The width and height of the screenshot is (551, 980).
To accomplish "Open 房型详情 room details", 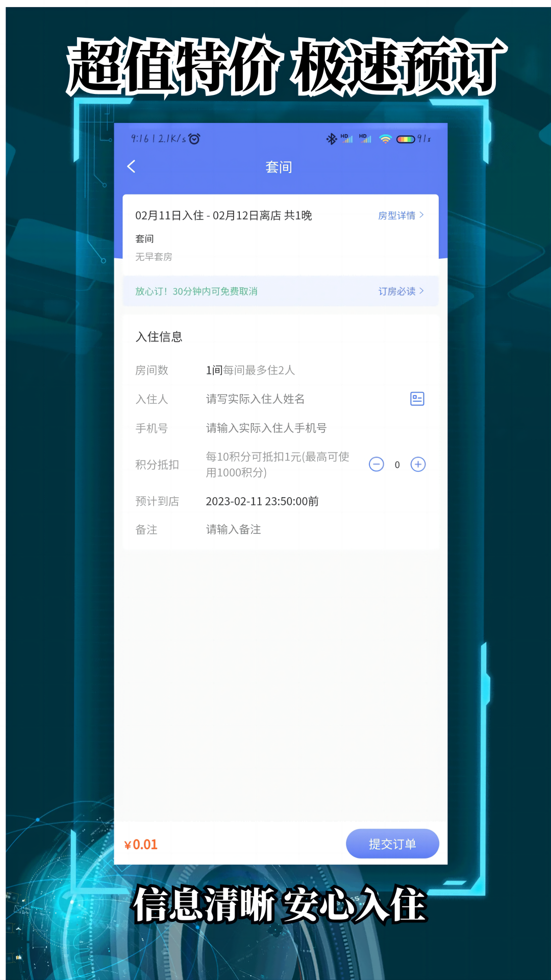I will 401,215.
